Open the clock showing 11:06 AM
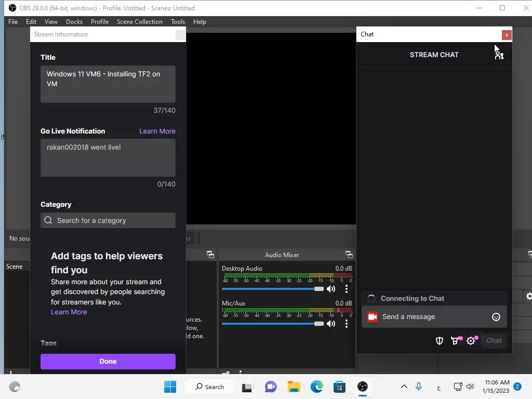Screen dimensions: 532x399 click(495, 387)
